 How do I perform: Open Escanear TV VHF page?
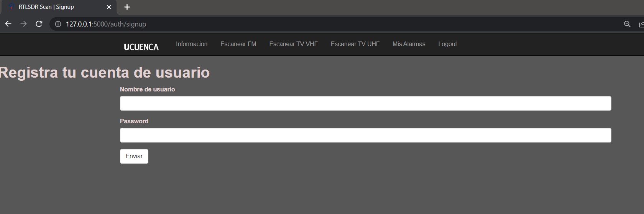[294, 44]
